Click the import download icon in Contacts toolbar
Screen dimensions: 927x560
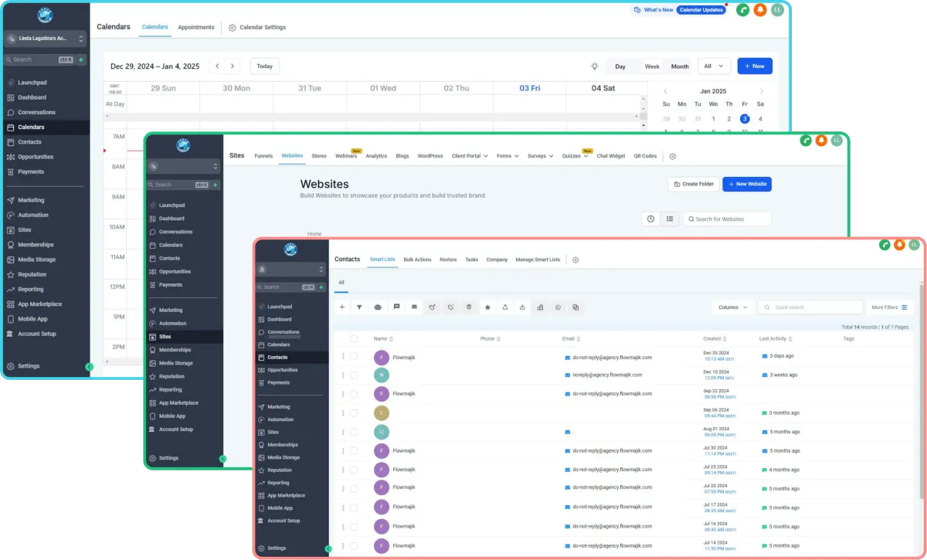pos(523,307)
